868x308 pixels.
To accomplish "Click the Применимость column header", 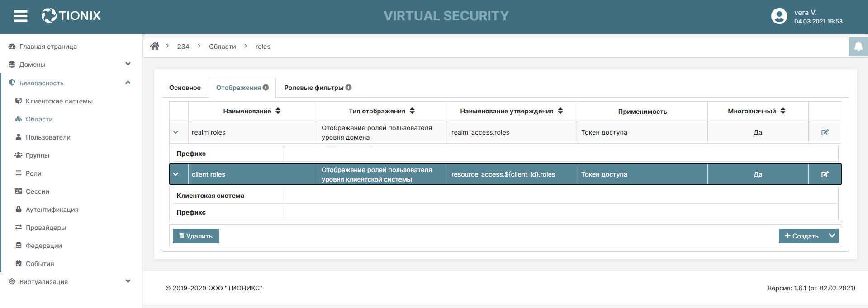I will [x=642, y=112].
